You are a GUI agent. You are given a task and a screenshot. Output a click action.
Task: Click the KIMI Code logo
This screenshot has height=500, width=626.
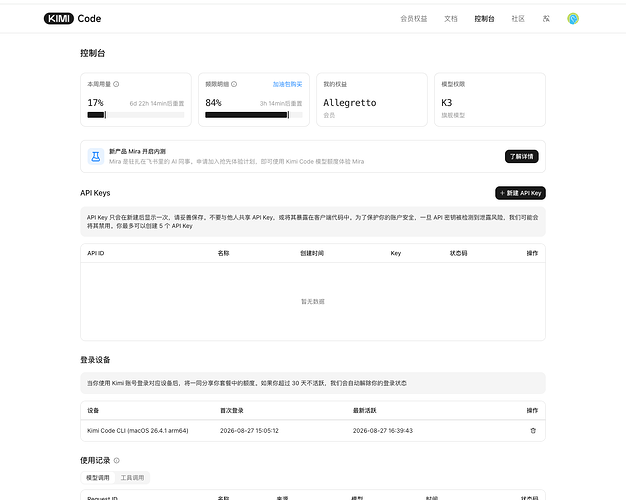[x=72, y=18]
